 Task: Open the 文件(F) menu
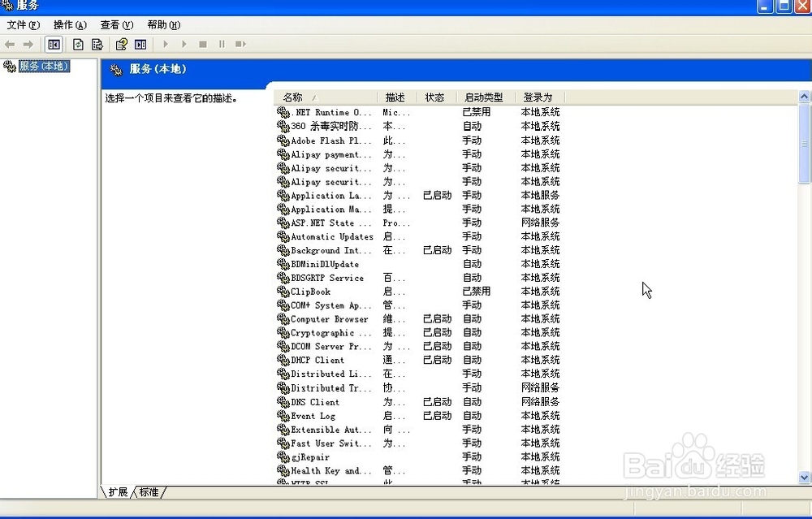click(24, 25)
